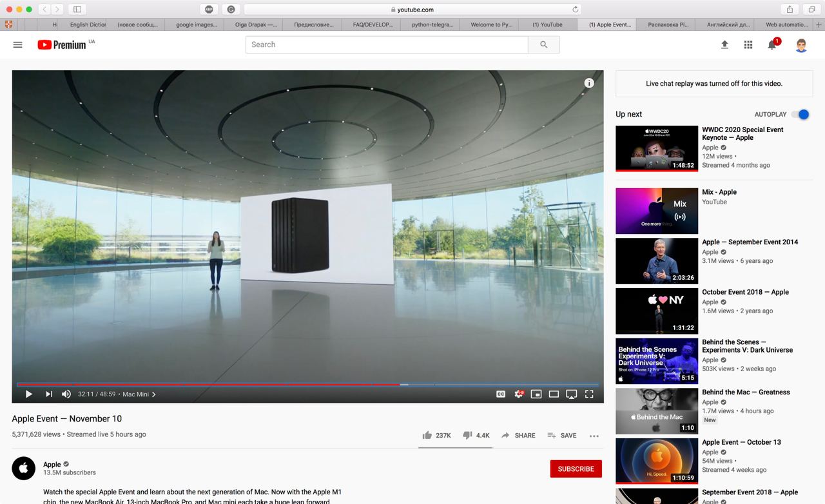Image resolution: width=825 pixels, height=504 pixels.
Task: Subscribe to the Apple channel
Action: click(576, 469)
